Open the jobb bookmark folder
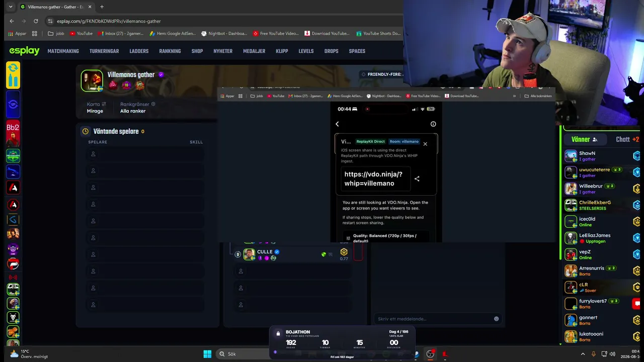This screenshot has height=362, width=644. point(56,34)
